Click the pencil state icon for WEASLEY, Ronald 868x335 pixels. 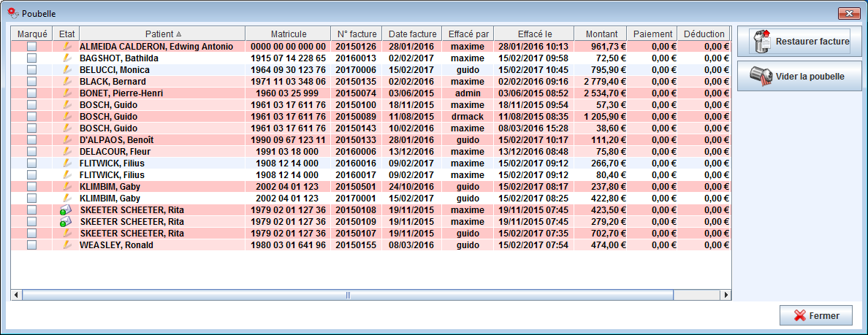coord(66,245)
